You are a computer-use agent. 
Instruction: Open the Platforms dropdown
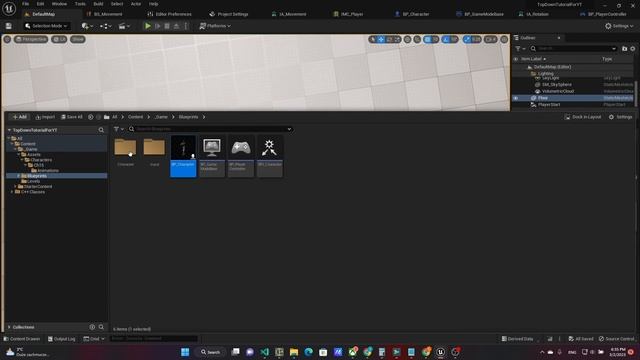pyautogui.click(x=215, y=26)
